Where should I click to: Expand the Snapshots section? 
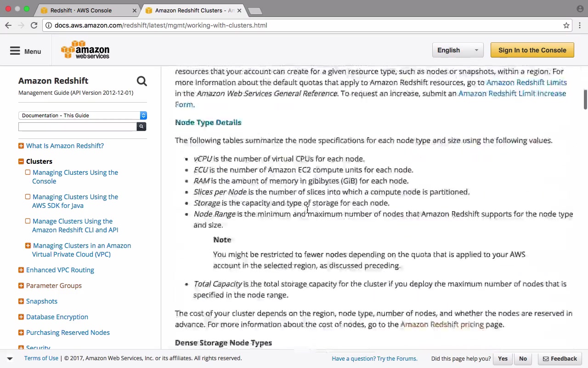tap(21, 301)
